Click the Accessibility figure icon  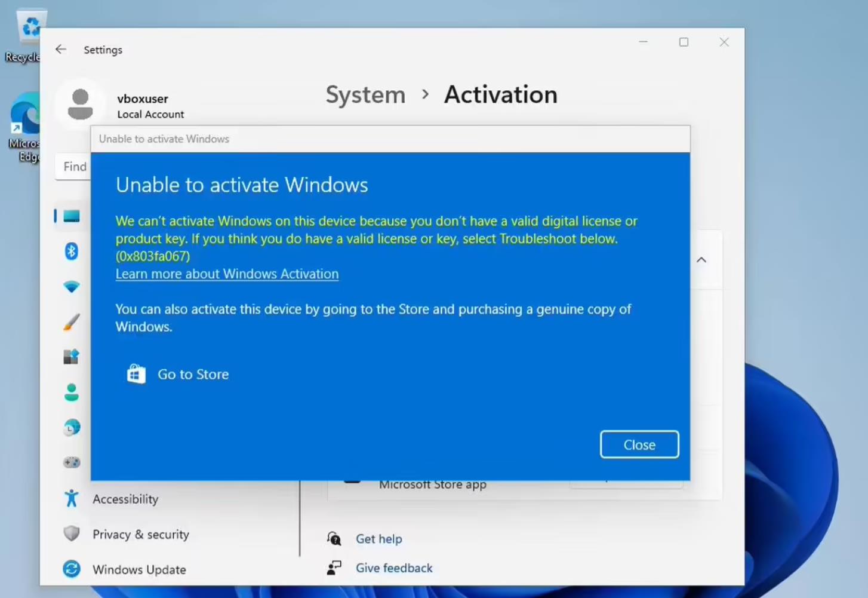[72, 498]
